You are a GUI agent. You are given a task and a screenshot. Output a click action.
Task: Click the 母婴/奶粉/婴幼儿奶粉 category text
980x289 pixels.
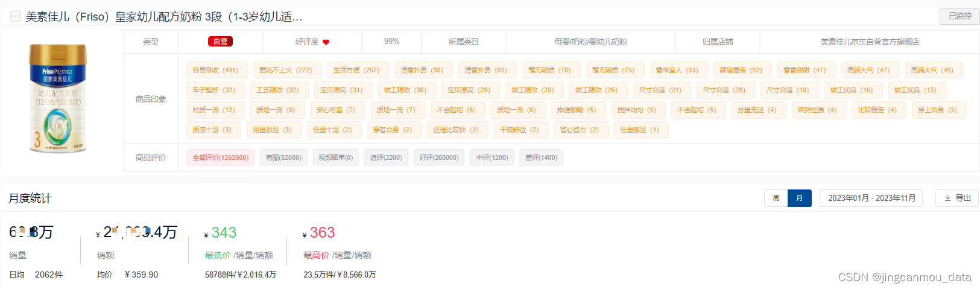pyautogui.click(x=590, y=42)
